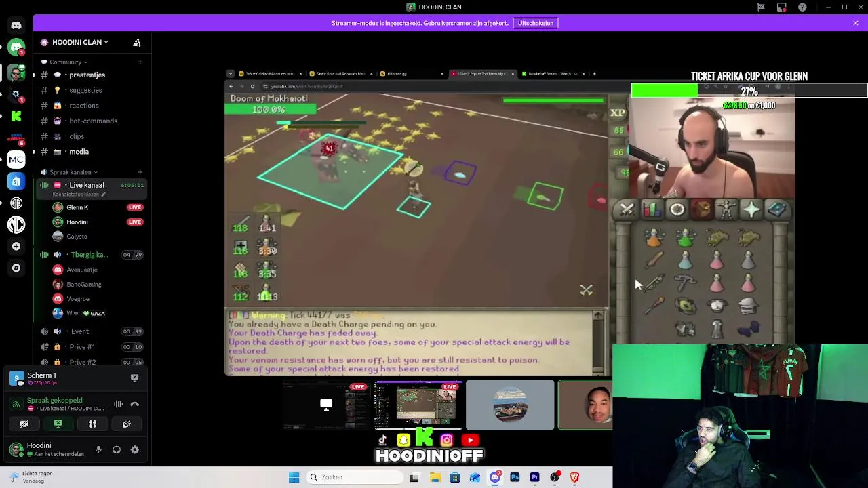Open inbox icon in Discord title bar
Viewport: 868px width, 488px height.
pos(782,7)
